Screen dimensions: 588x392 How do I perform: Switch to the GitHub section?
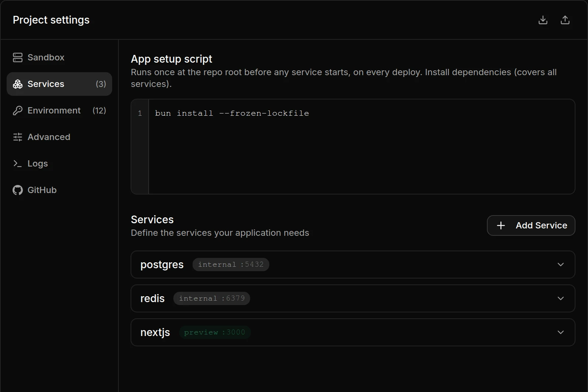tap(59, 190)
